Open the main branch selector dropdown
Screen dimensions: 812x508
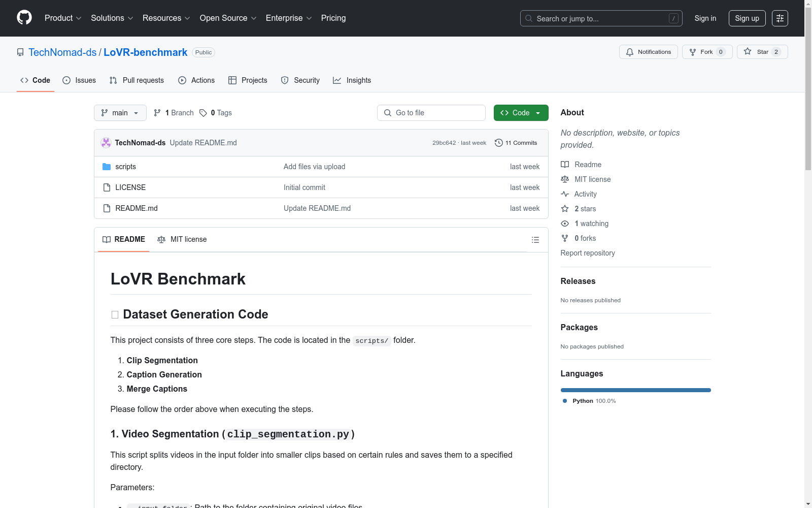(x=120, y=113)
